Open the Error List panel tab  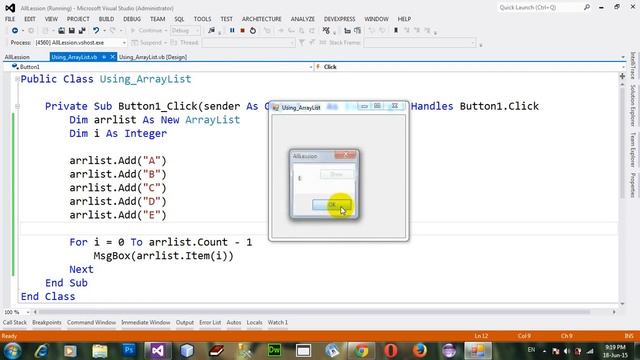(x=210, y=322)
